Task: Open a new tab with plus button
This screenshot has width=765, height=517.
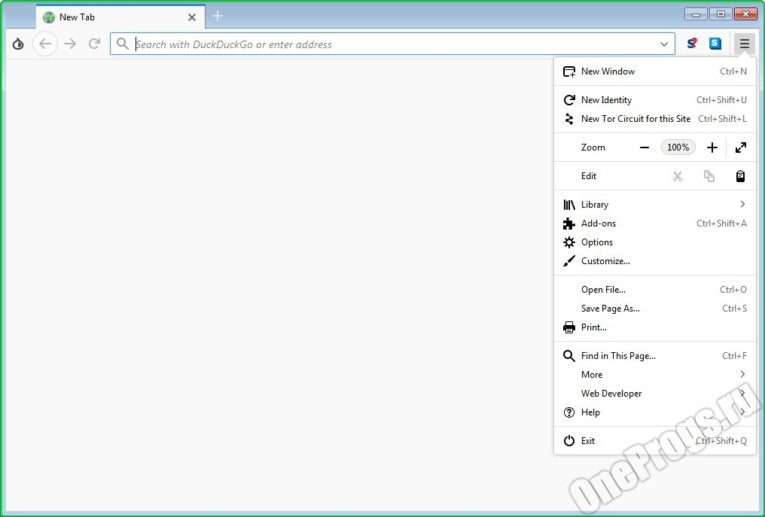Action: pyautogui.click(x=218, y=17)
